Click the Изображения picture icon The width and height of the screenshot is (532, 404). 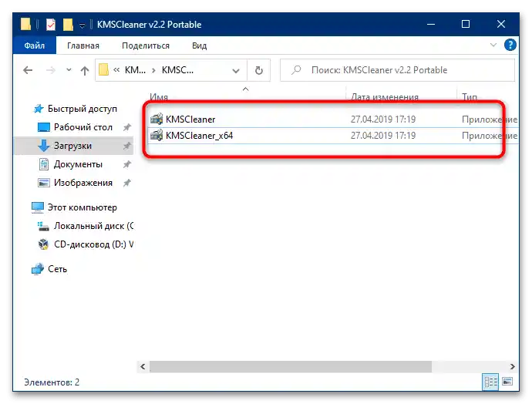44,183
